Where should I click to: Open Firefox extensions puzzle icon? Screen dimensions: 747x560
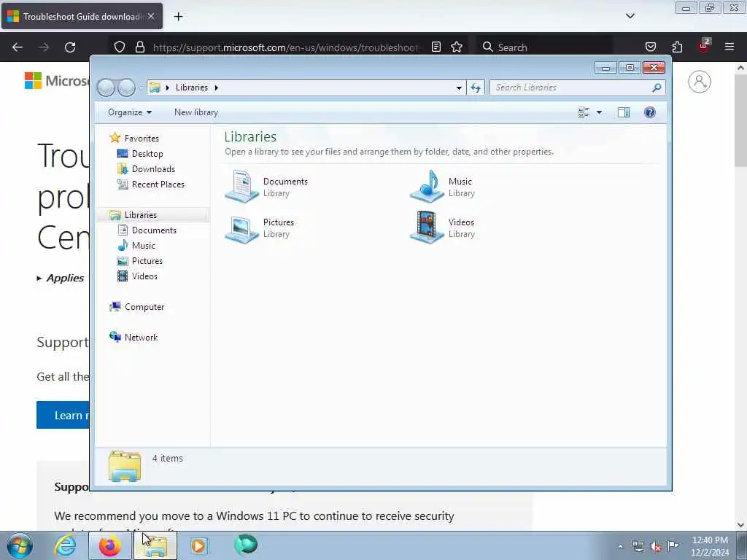tap(677, 47)
